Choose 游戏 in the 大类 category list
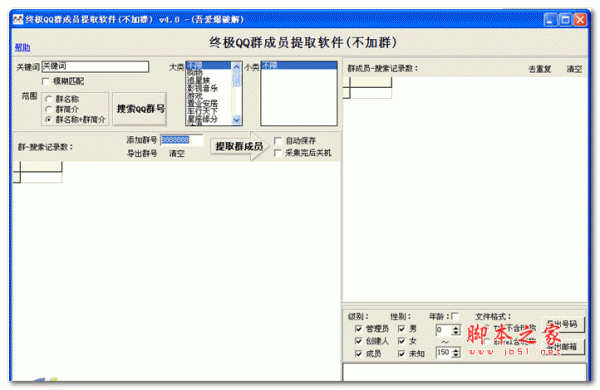This screenshot has height=390, width=600. click(209, 96)
